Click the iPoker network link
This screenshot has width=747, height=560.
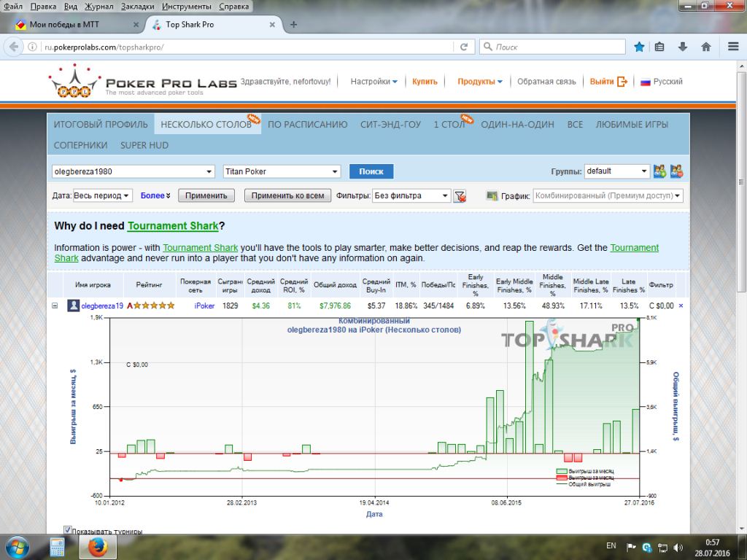coord(204,306)
